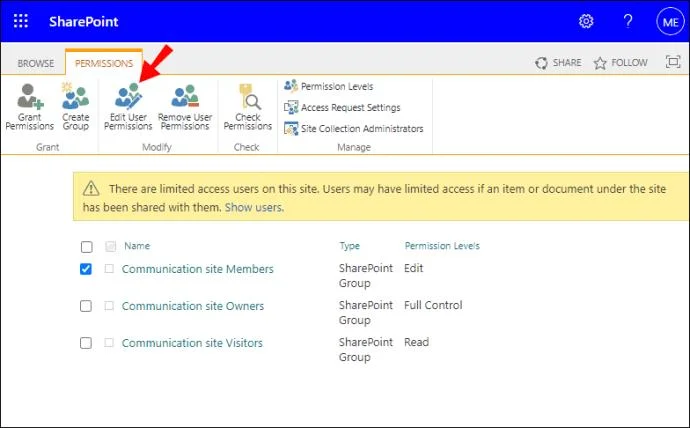
Task: Click the Share sync icon
Action: (541, 63)
